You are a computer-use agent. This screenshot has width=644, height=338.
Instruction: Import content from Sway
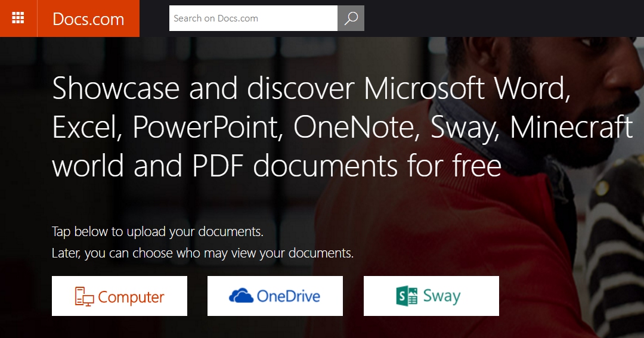click(431, 296)
